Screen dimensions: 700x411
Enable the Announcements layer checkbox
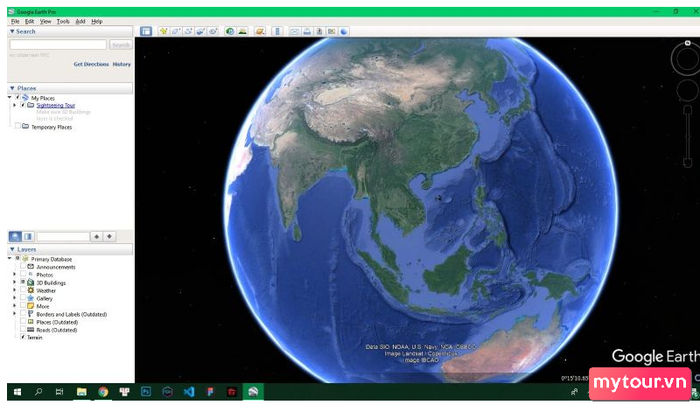click(23, 266)
